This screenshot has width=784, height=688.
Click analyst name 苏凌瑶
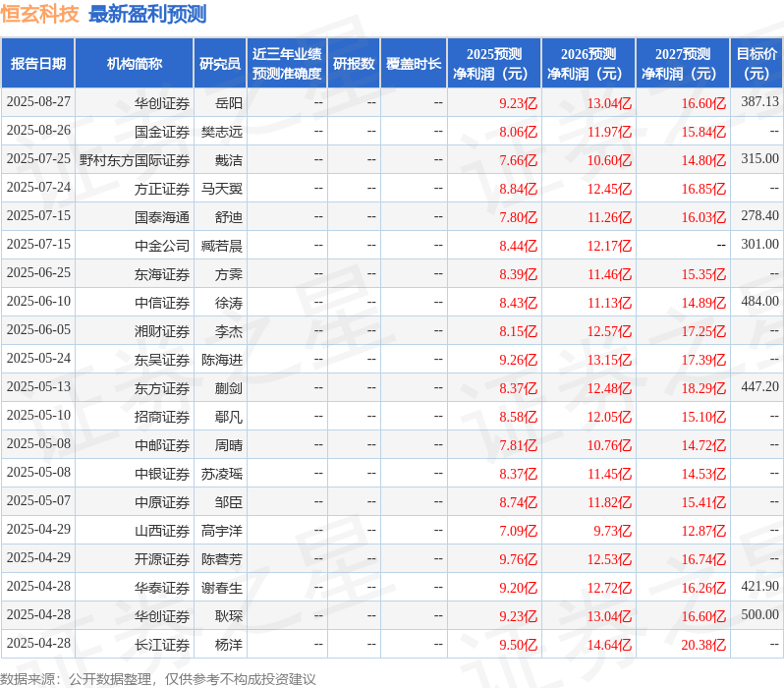coord(221,474)
